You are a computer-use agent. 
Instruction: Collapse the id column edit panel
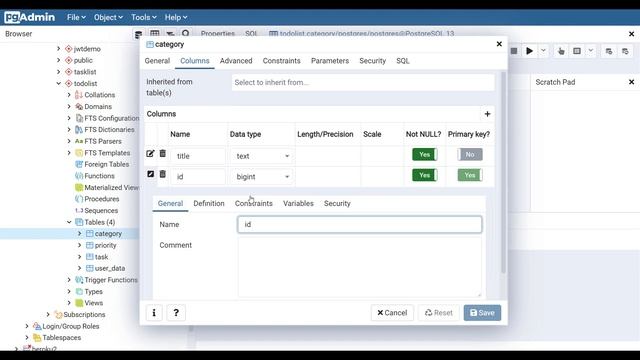[x=150, y=174]
